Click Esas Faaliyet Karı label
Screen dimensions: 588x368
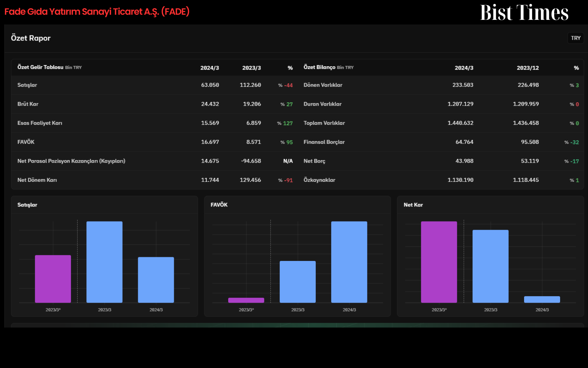(40, 123)
